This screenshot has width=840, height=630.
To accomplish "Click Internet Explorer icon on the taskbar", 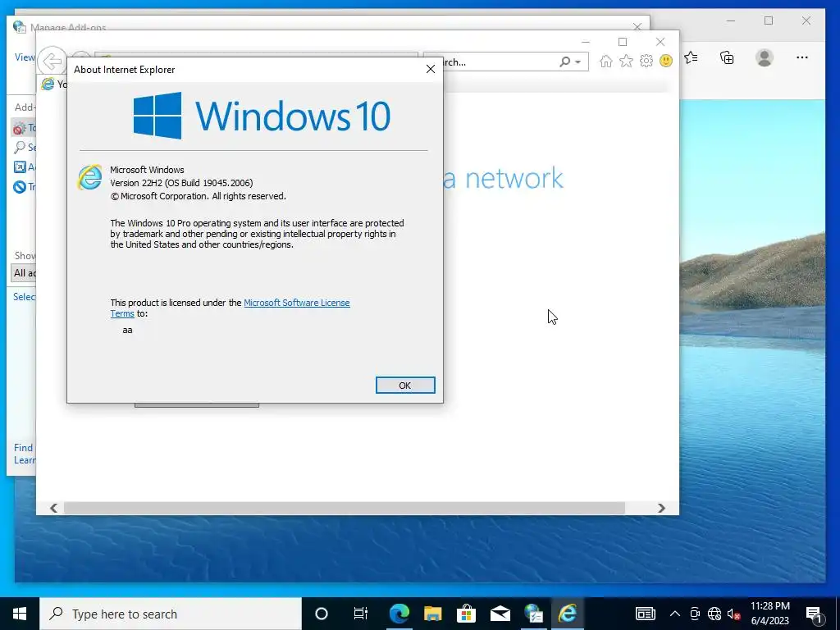I will pos(568,614).
